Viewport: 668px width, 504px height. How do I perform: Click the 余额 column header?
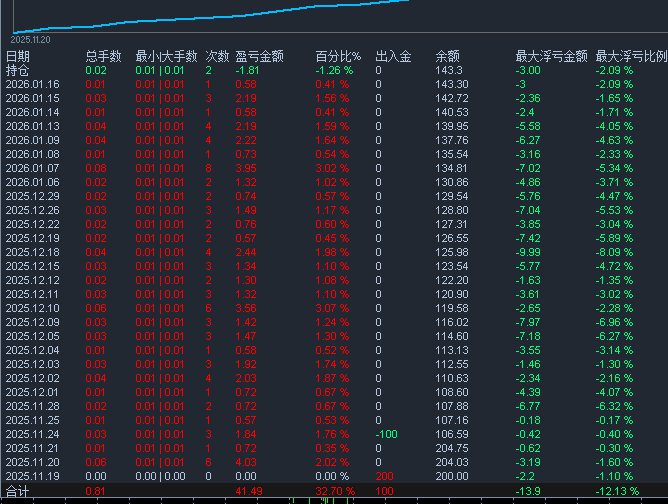[448, 57]
